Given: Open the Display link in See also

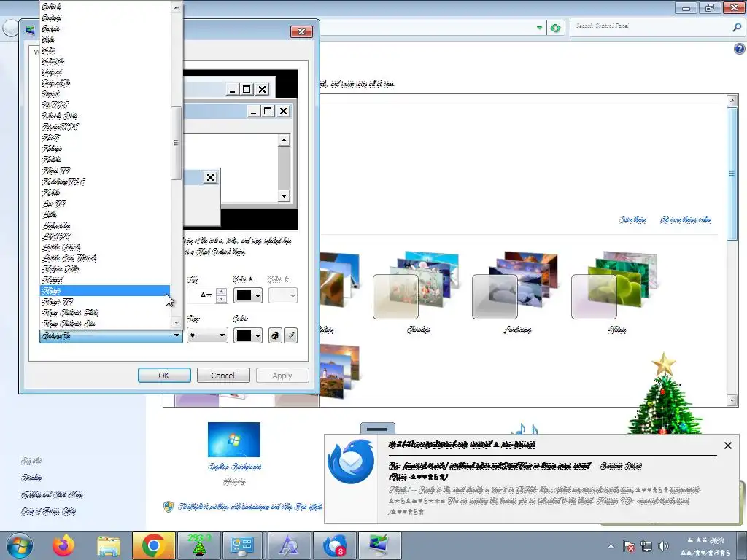Looking at the screenshot, I should click(31, 478).
